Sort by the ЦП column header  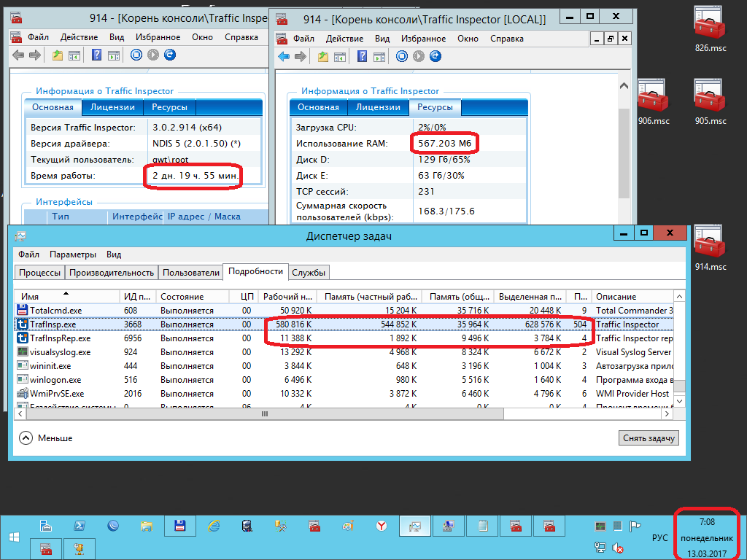pyautogui.click(x=244, y=296)
